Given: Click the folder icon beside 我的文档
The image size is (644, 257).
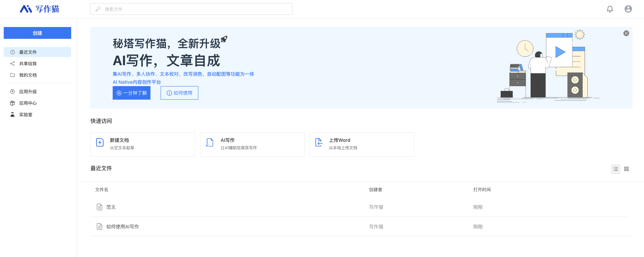Looking at the screenshot, I should pos(12,75).
